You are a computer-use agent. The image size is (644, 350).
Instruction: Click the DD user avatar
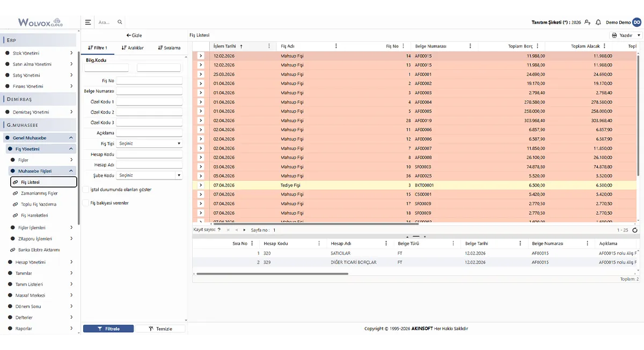(x=636, y=23)
